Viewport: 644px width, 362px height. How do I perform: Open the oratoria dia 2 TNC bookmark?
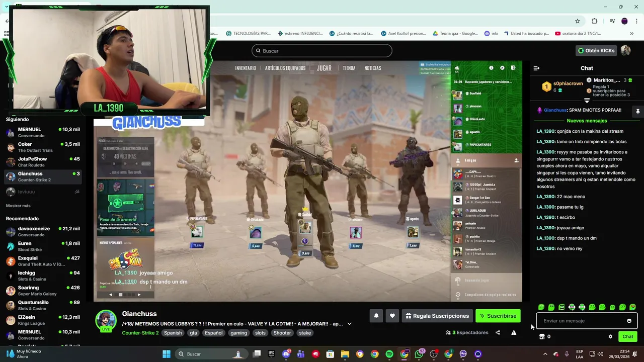click(578, 34)
